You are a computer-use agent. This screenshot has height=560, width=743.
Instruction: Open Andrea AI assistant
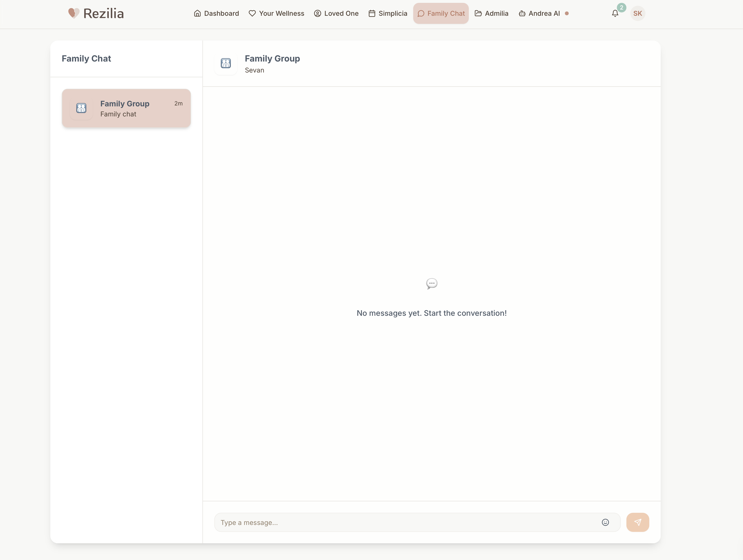click(539, 13)
